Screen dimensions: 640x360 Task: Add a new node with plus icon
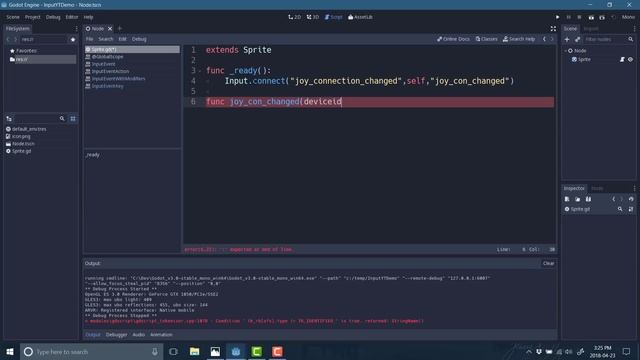(x=567, y=39)
